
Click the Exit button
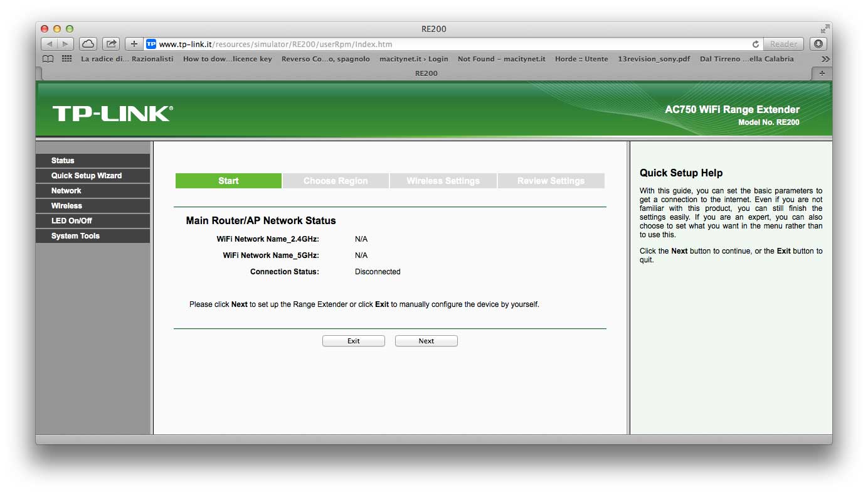pos(354,341)
